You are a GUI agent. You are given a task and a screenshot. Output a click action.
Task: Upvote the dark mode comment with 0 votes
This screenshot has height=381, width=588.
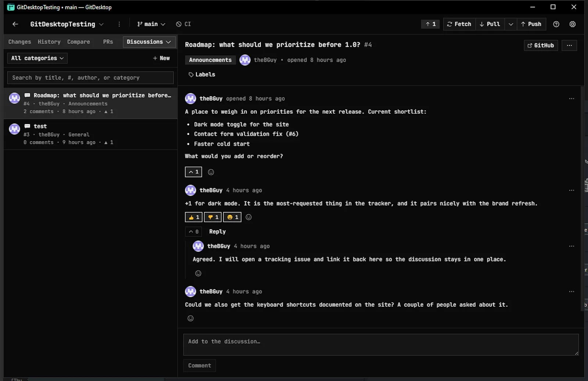pos(193,232)
